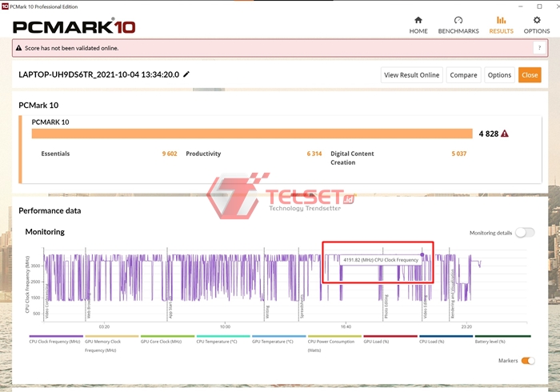The height and width of the screenshot is (392, 560).
Task: Click the red warning triangle beside score 4 828
Action: [x=506, y=134]
